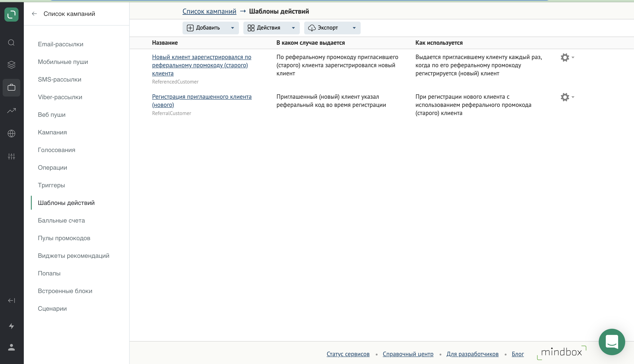Select the briefcase campaigns sidebar icon

pos(11,87)
